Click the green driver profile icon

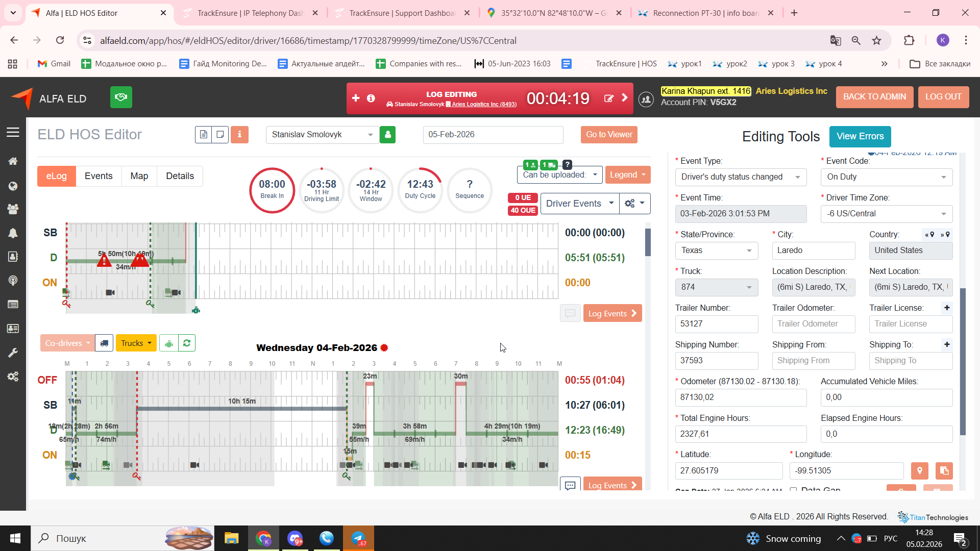(387, 135)
